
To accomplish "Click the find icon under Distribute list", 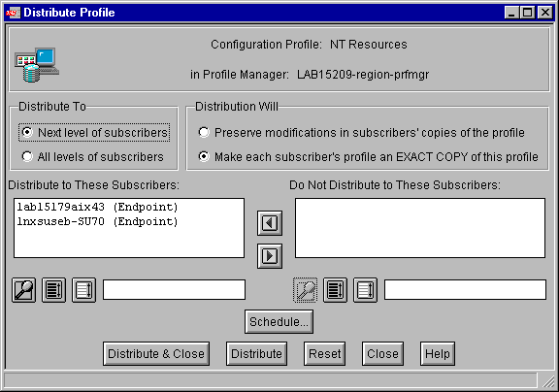I will pos(23,290).
